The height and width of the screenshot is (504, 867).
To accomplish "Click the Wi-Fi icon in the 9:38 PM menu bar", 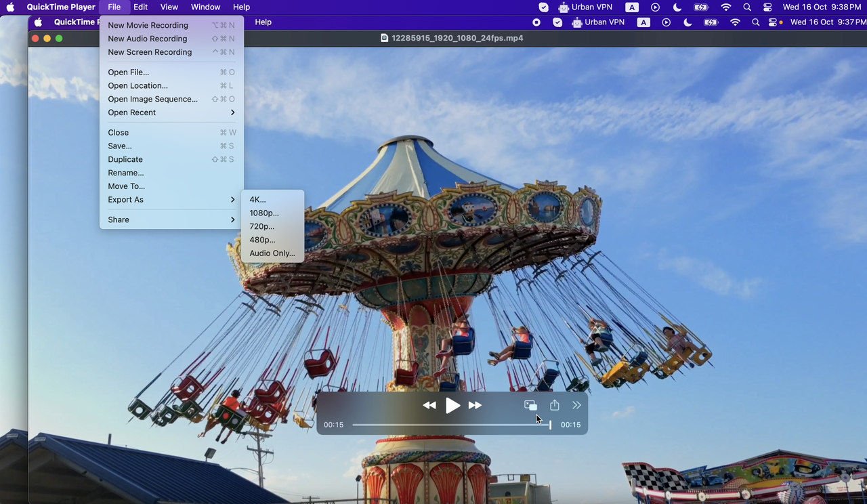I will tap(725, 7).
